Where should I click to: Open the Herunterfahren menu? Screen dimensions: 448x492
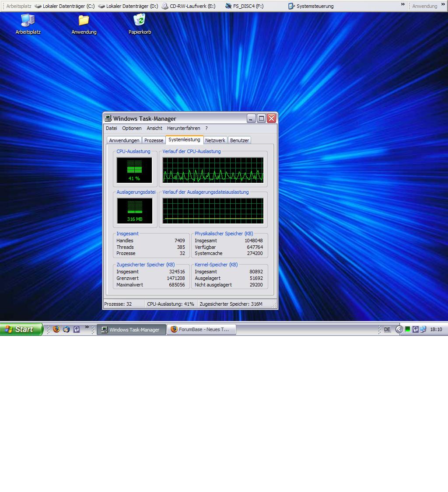click(x=184, y=128)
